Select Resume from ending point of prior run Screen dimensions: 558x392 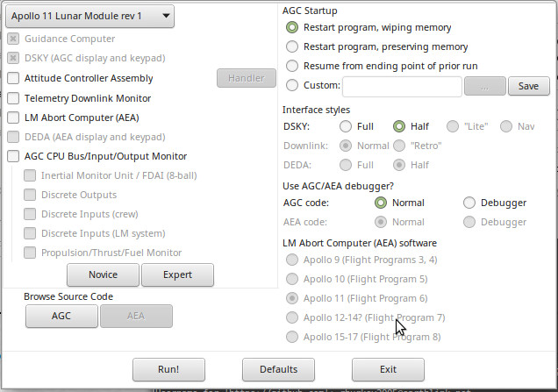(292, 66)
